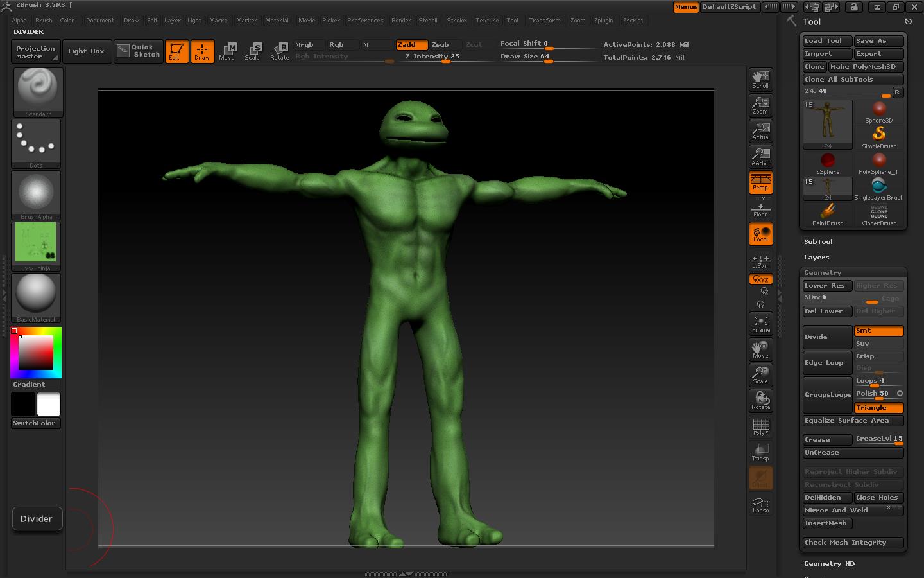Select the Scale transform icon in top toolbar
Screen dimensions: 924x578
pos(253,51)
